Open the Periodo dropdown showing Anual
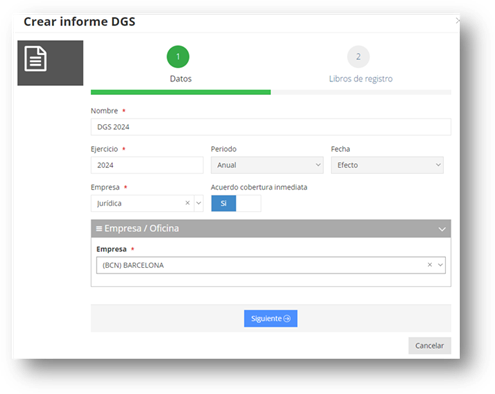495x394 pixels. tap(267, 165)
